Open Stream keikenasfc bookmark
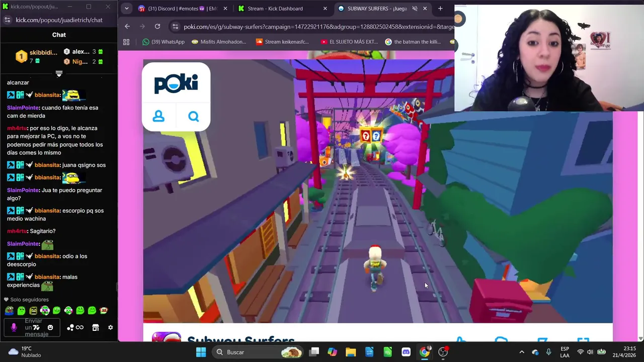 282,42
